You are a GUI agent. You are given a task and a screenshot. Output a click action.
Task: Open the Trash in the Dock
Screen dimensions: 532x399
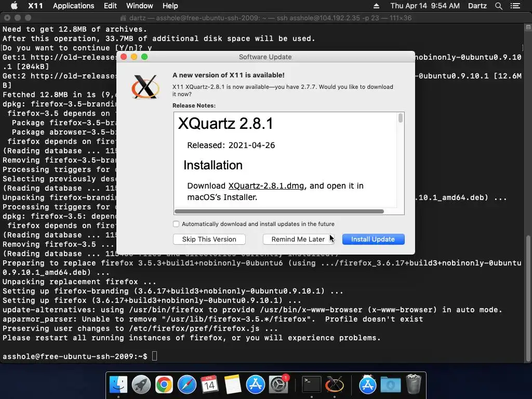point(413,384)
